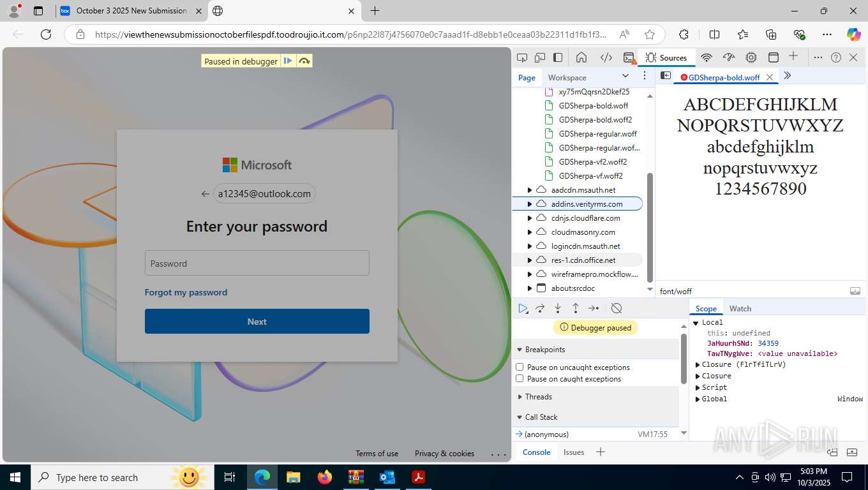Expand Closure (FlrTfiTLrV) scope
This screenshot has height=490, width=868.
[698, 365]
